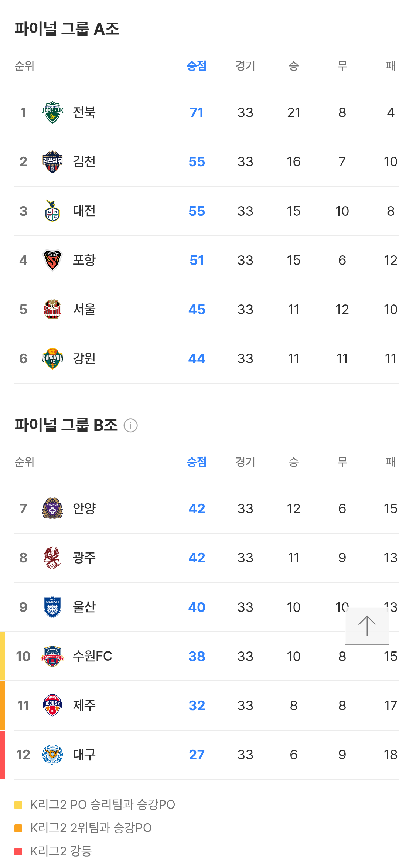Click the red K리그2 강등 legend swatch

18,851
